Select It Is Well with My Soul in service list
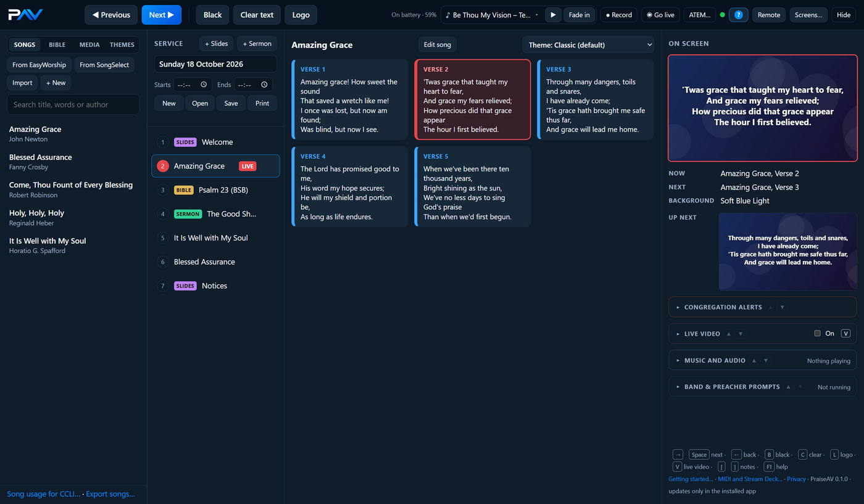864x504 pixels. [215, 238]
